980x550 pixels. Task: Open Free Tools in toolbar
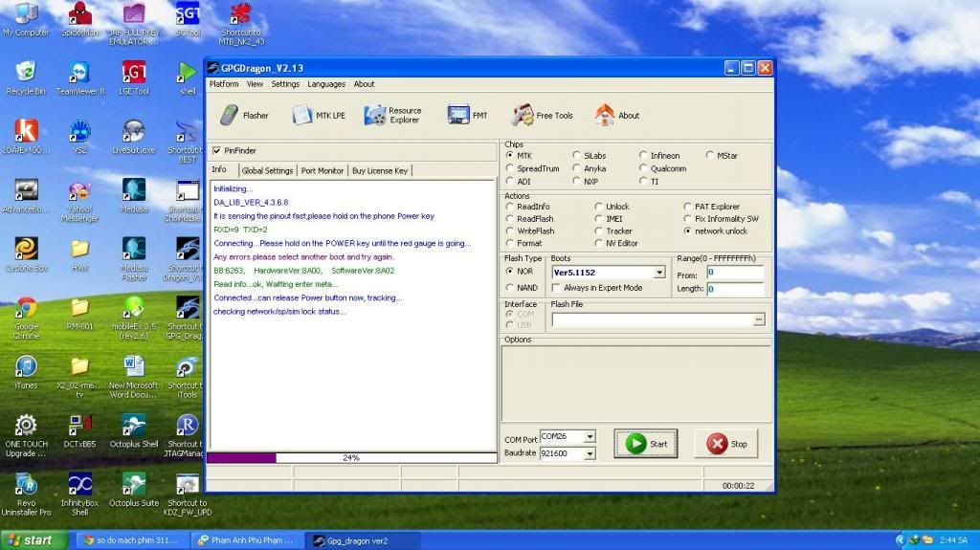(x=542, y=116)
